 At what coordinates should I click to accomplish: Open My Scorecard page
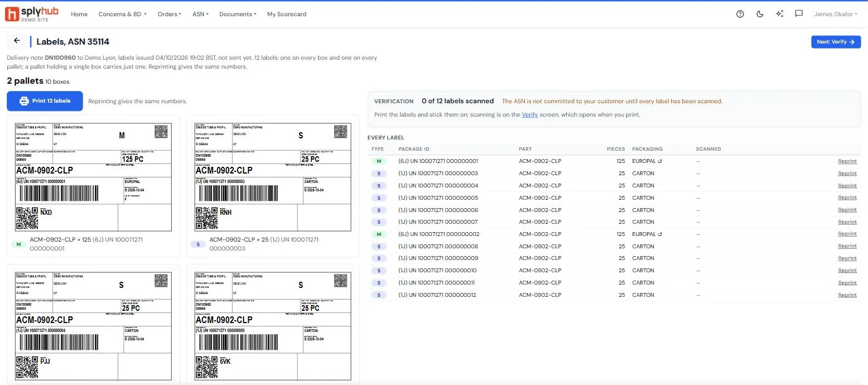[287, 14]
